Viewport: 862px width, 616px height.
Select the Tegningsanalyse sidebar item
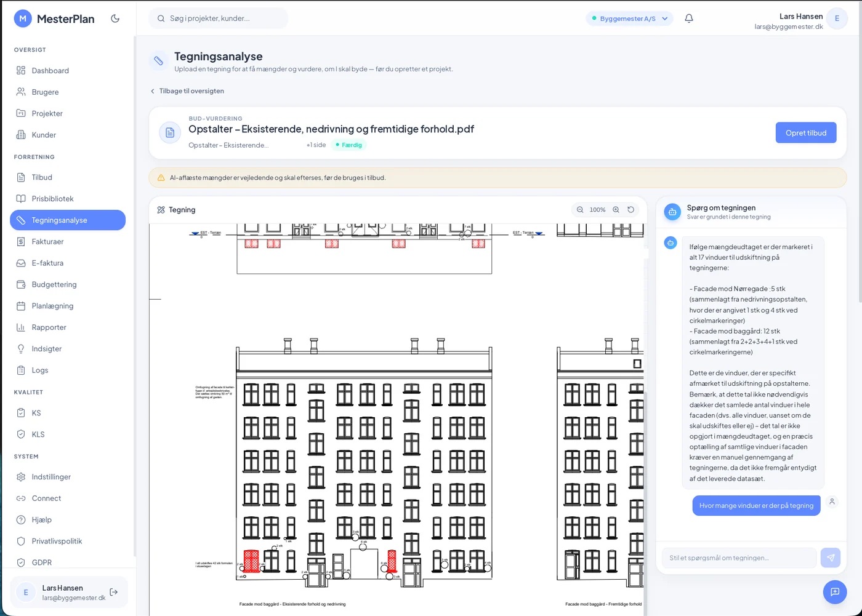click(x=68, y=220)
